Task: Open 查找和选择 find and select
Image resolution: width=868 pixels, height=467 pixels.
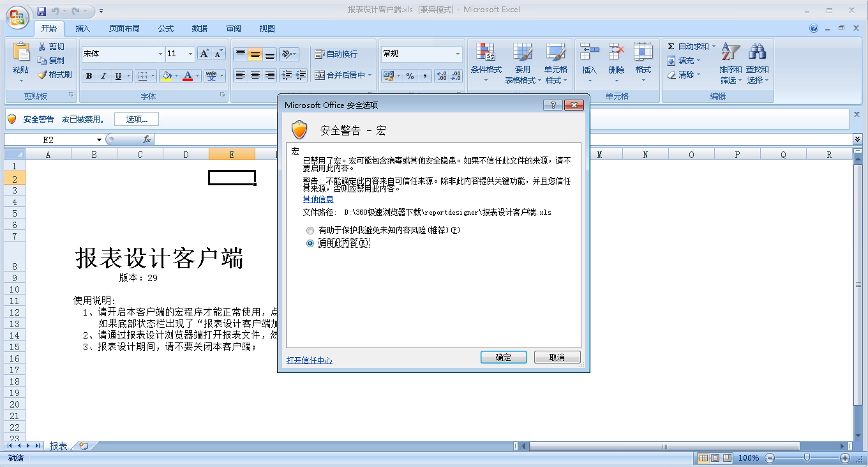Action: click(x=758, y=63)
